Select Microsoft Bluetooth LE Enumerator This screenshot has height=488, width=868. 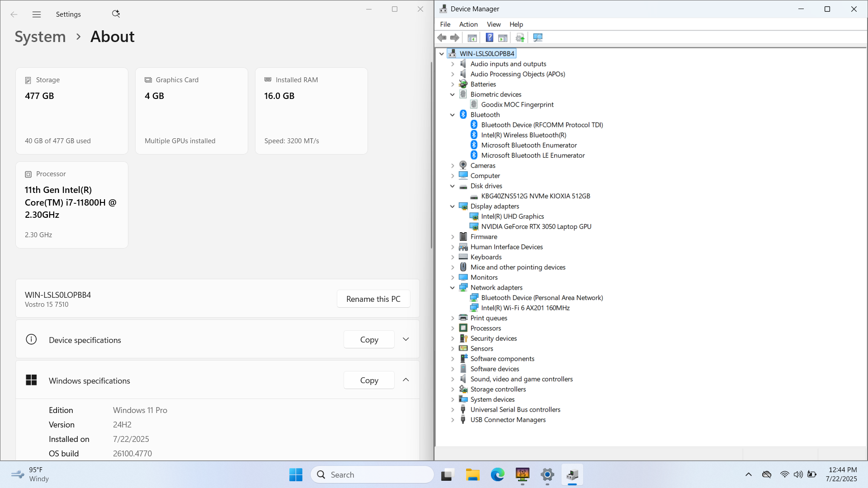(x=533, y=155)
